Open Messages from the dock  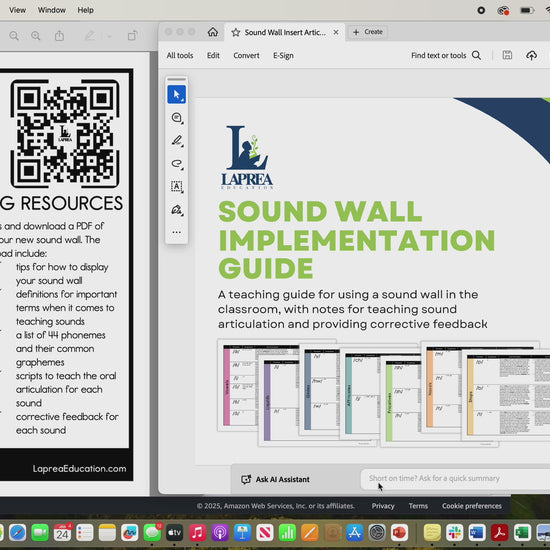[152, 533]
